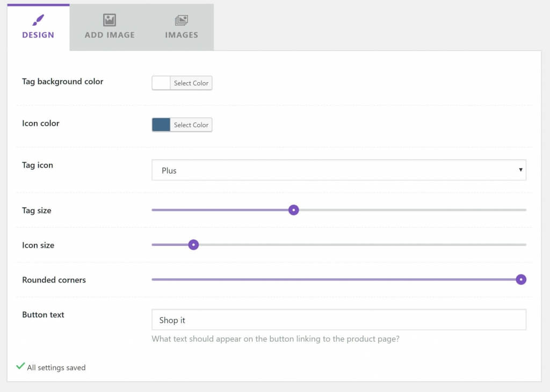Image resolution: width=550 pixels, height=392 pixels.
Task: Click Select Color for Icon color
Action: [191, 125]
